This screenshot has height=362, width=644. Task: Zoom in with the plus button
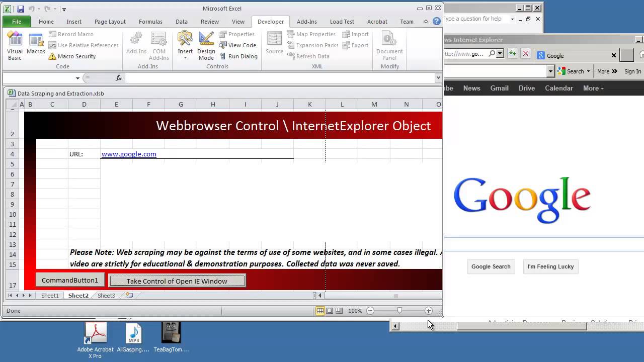click(x=429, y=311)
